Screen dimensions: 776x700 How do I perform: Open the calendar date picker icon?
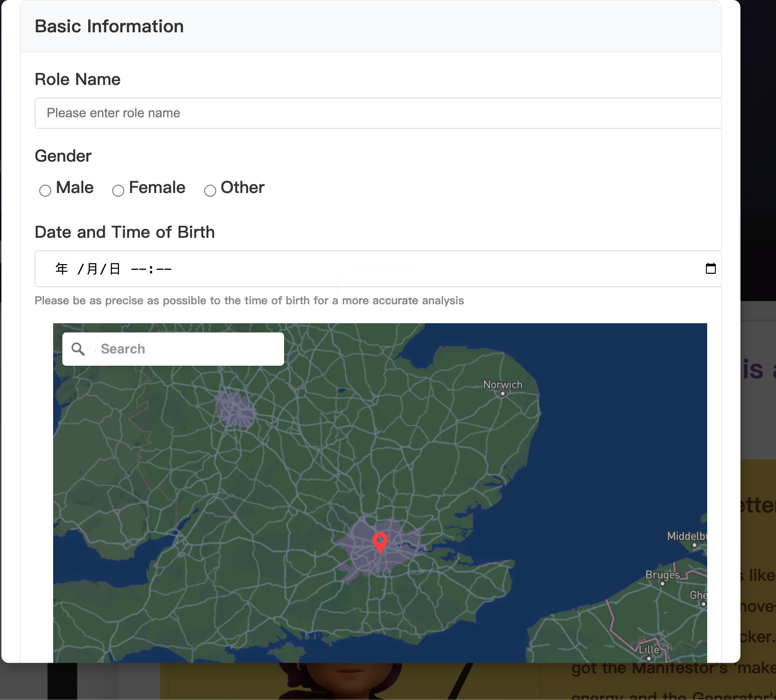click(710, 269)
